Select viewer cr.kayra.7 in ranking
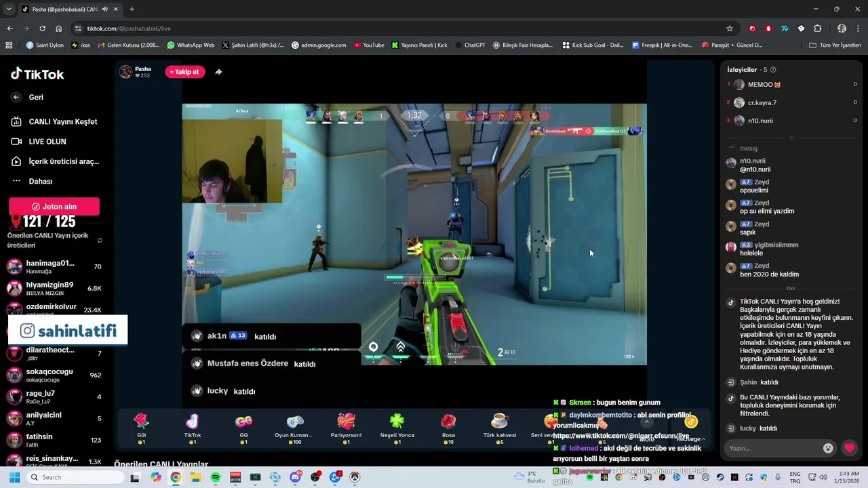 pyautogui.click(x=791, y=102)
